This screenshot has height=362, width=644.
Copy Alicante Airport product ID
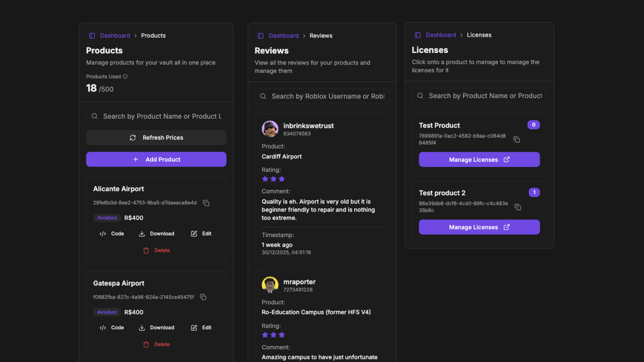click(206, 203)
